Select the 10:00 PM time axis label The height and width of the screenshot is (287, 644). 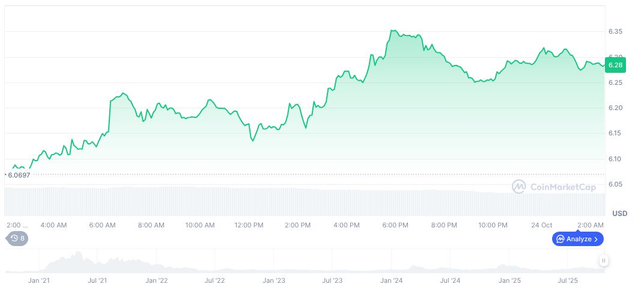pyautogui.click(x=493, y=225)
